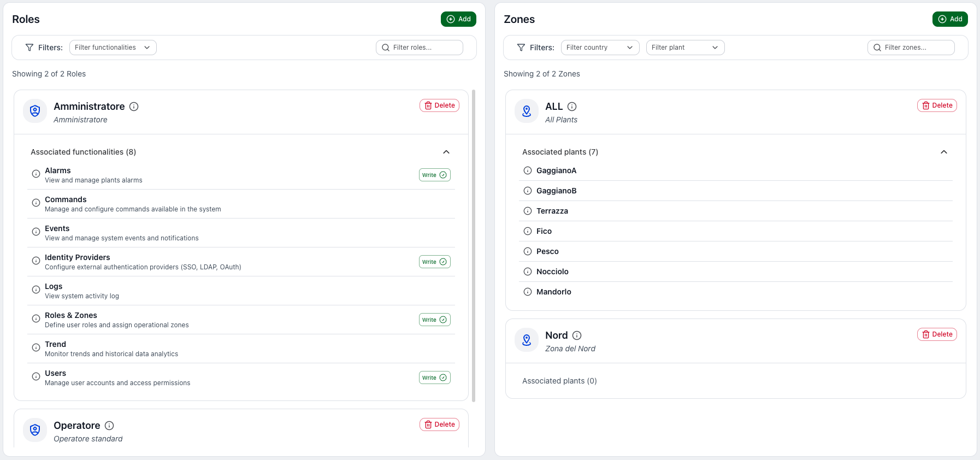Image resolution: width=980 pixels, height=460 pixels.
Task: Add a new role
Action: click(x=459, y=19)
